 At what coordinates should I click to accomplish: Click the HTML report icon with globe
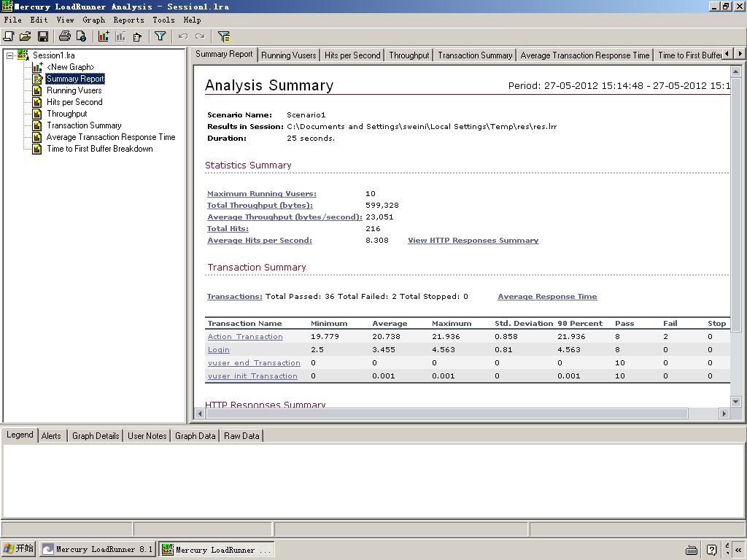pyautogui.click(x=81, y=36)
